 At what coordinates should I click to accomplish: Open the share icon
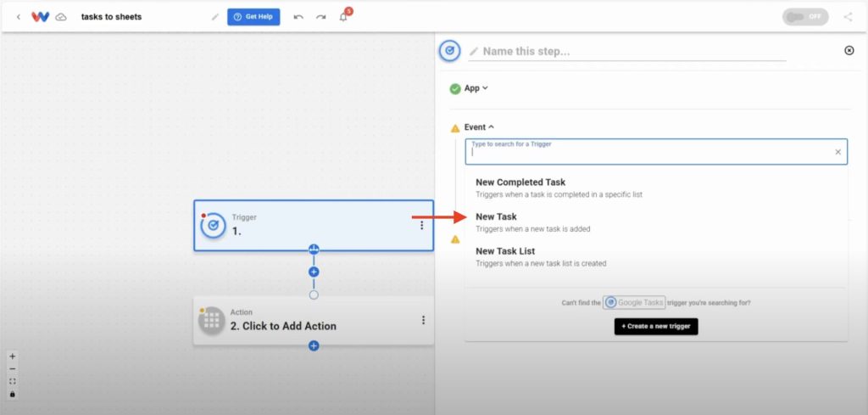point(848,17)
